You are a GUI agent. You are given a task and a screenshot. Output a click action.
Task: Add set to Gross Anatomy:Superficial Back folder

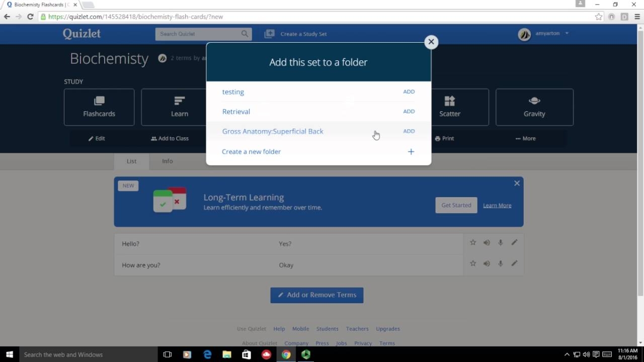tap(409, 131)
